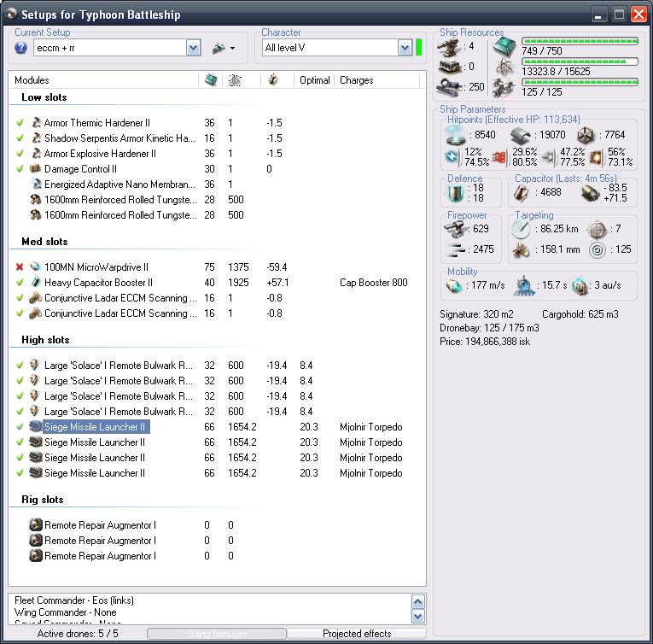Toggle Shadow Serpentis Armor Kinetic Hardener checkmark
Screen dimensions: 653x644
[20, 138]
